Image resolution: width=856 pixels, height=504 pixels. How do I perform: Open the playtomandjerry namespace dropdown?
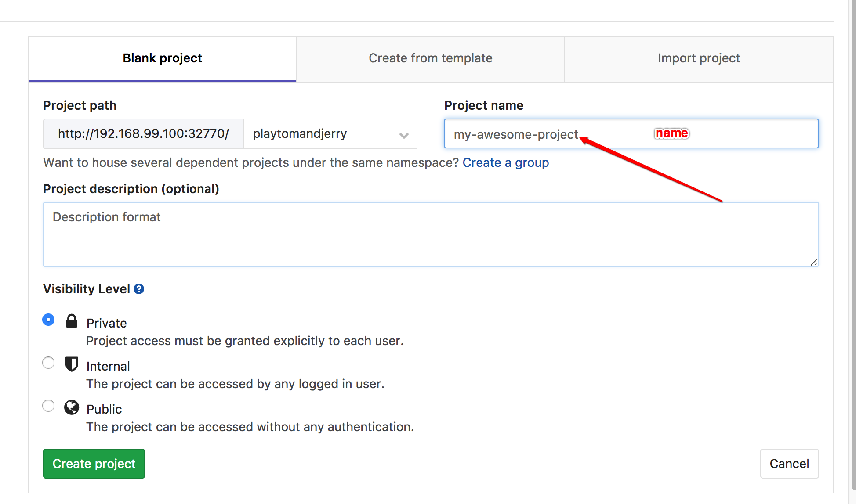coord(325,134)
